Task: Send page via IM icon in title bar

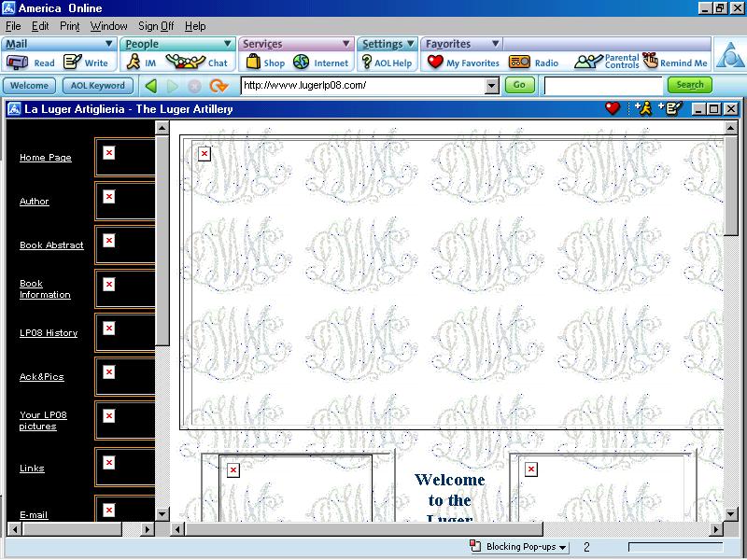Action: pos(643,108)
